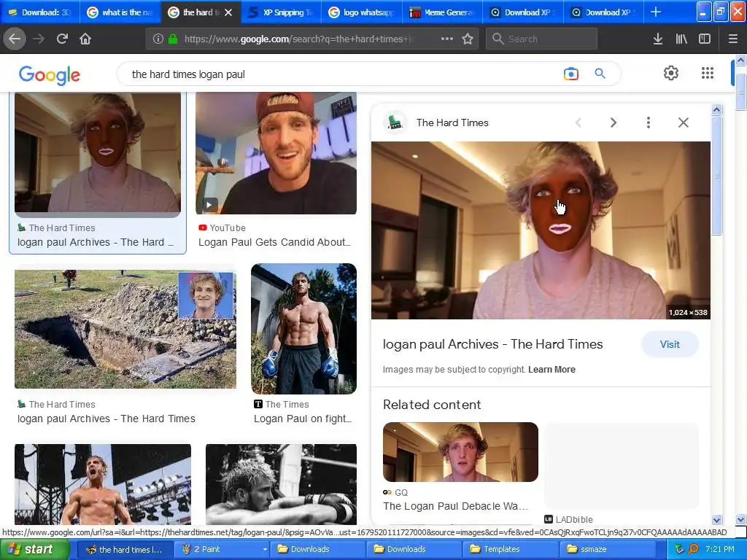This screenshot has width=747, height=560.
Task: Show site information via the info icon
Action: pos(158,39)
